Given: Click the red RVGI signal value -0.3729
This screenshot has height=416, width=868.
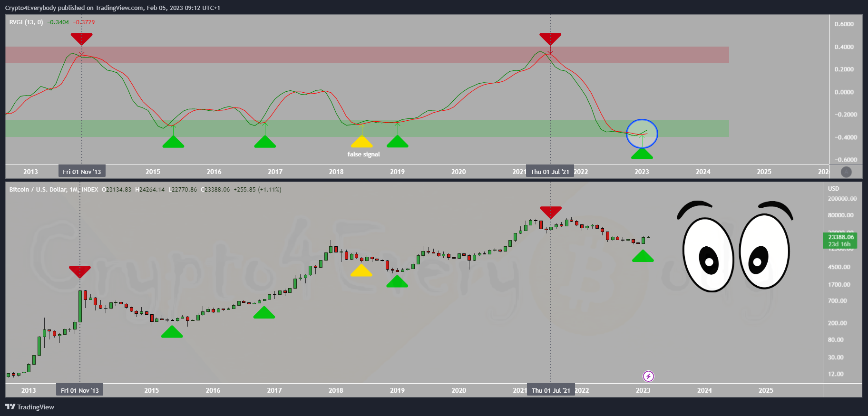Looking at the screenshot, I should tap(84, 22).
